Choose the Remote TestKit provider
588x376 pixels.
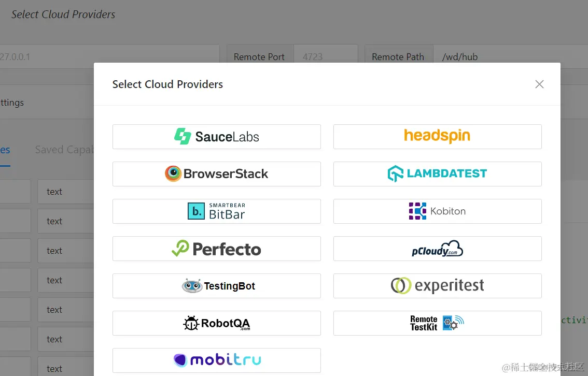tap(437, 323)
